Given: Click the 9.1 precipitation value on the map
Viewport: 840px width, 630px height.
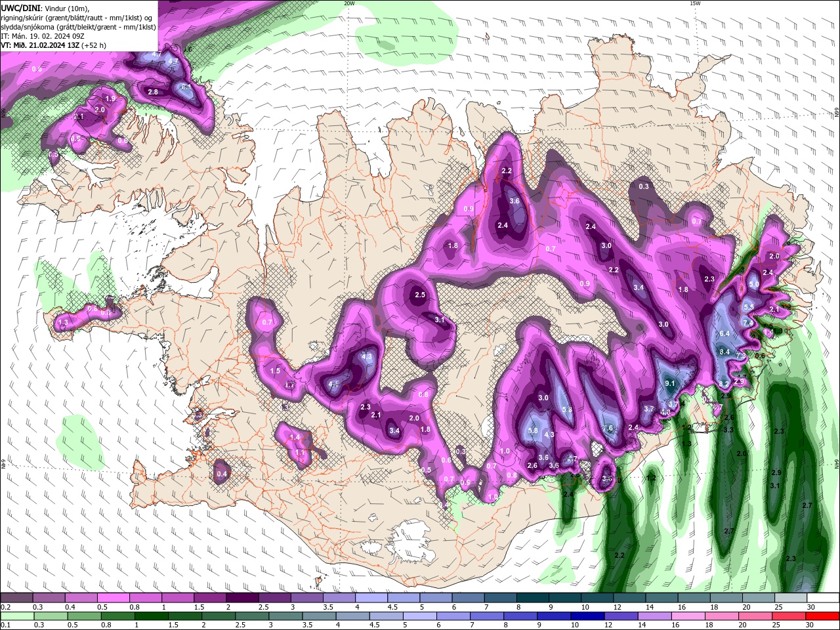Looking at the screenshot, I should point(670,383).
